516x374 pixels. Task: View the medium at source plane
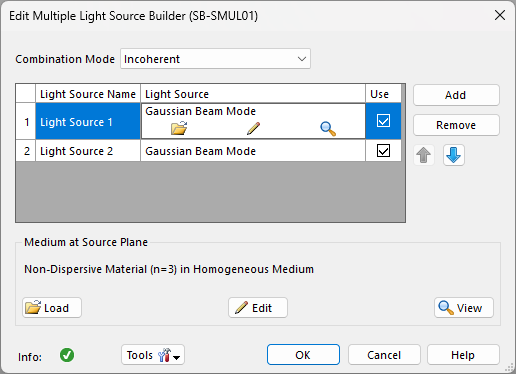(464, 307)
